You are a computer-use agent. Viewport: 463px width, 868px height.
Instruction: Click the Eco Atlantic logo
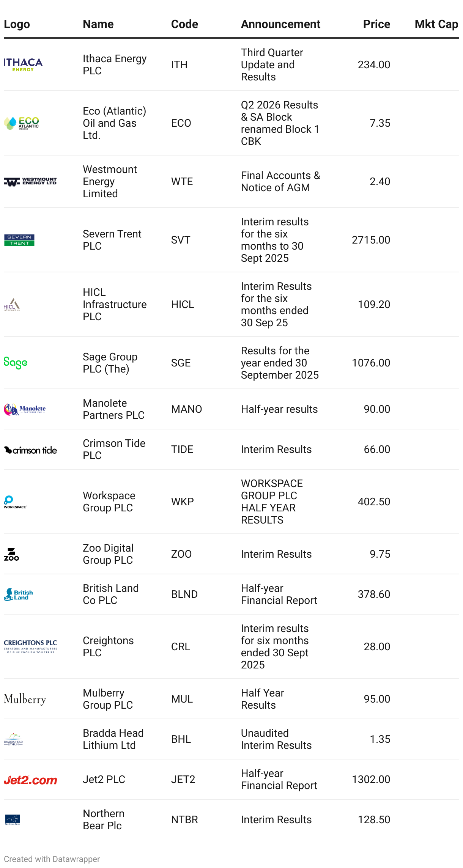[x=21, y=123]
